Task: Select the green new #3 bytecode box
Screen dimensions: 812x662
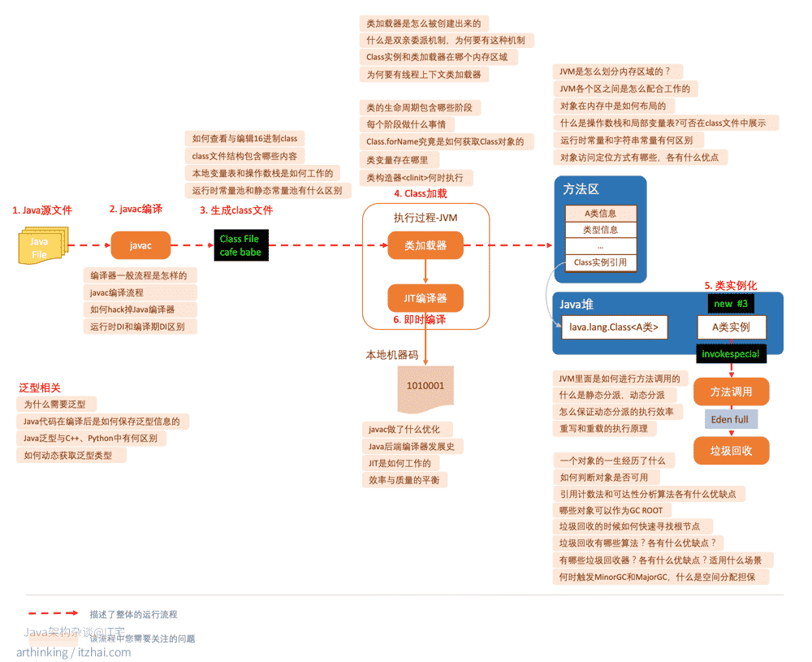Action: pos(731,304)
